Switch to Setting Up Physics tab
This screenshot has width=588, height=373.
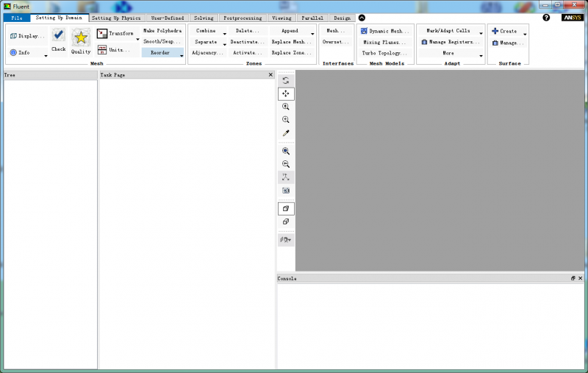pos(116,18)
